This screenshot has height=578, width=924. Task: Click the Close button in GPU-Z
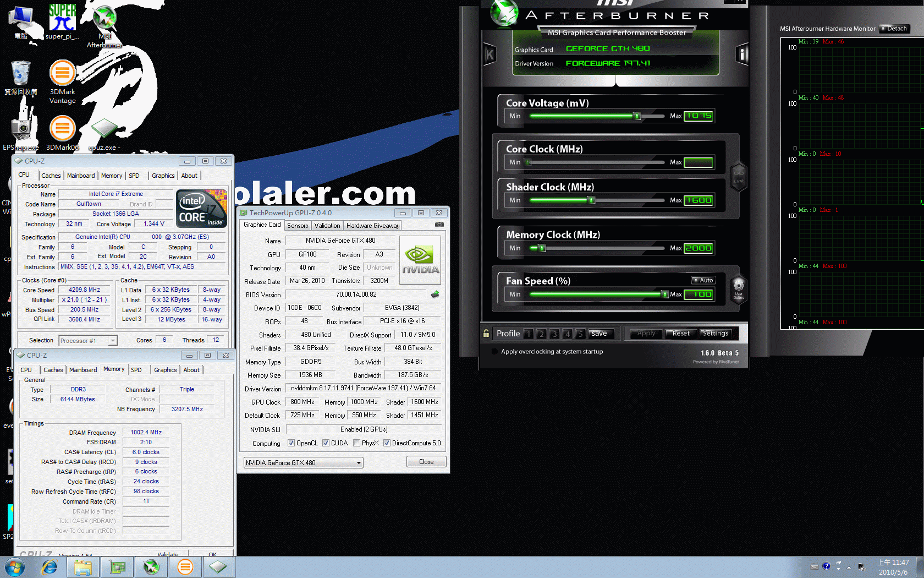point(426,462)
